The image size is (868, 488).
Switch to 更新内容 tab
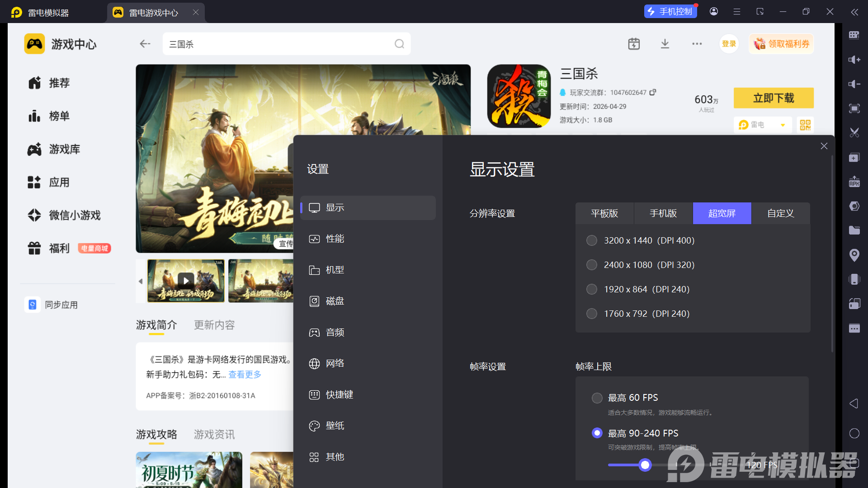(x=214, y=325)
